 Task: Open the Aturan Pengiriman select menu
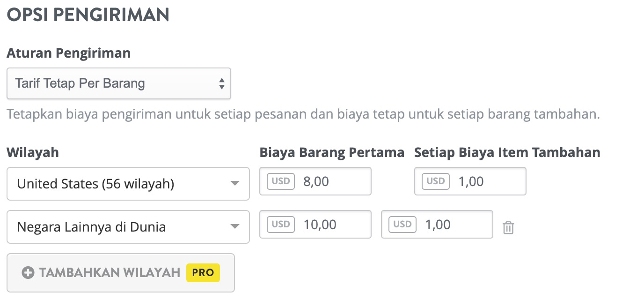(119, 83)
